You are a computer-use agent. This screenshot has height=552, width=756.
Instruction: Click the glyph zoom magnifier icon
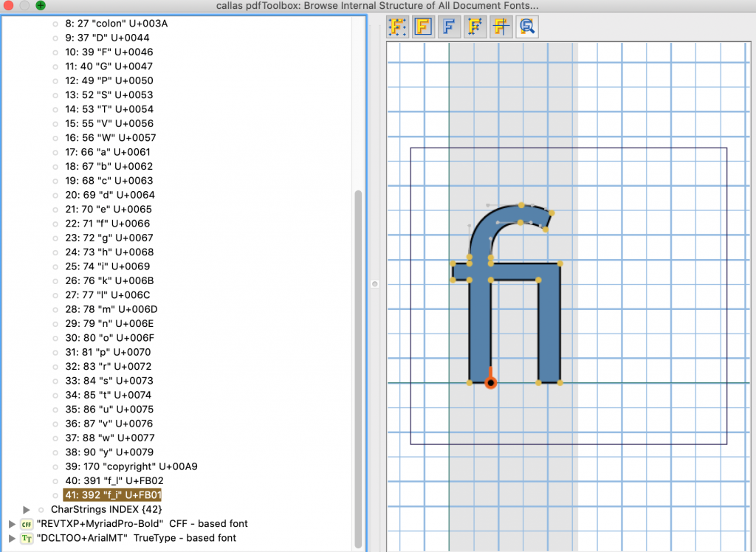coord(527,27)
